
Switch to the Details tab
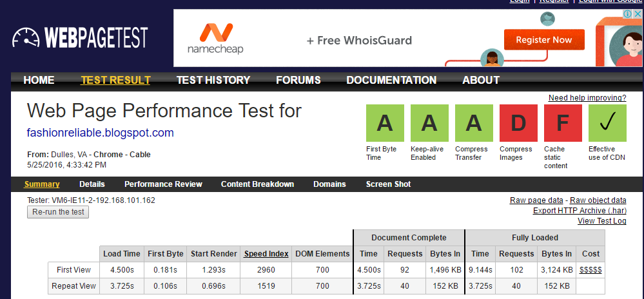[92, 184]
